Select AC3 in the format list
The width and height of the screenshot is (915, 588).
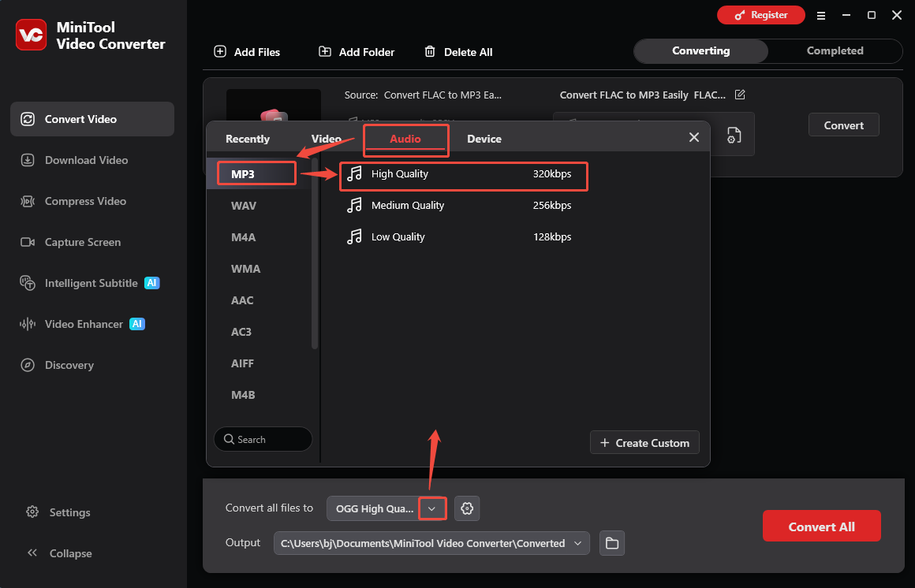(241, 331)
